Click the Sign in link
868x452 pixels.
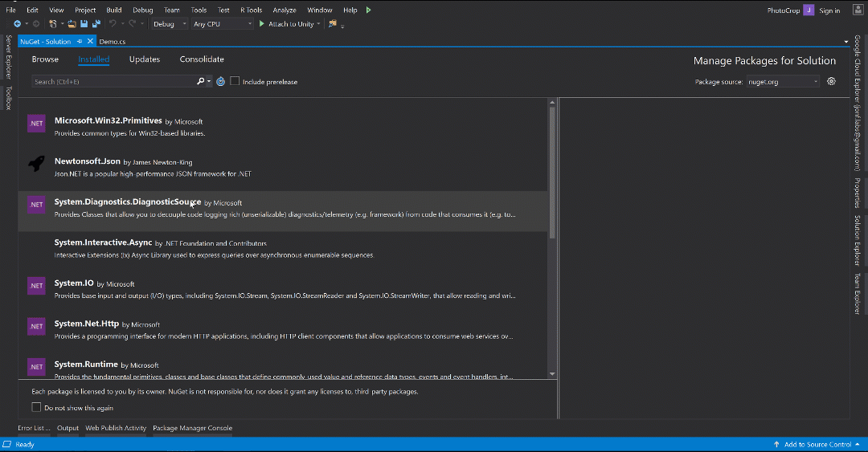(829, 10)
